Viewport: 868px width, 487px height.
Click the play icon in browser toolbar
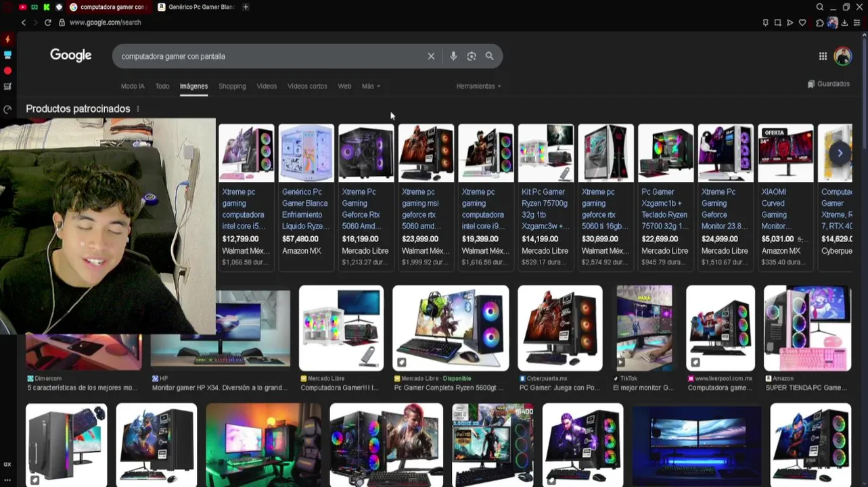(x=790, y=22)
